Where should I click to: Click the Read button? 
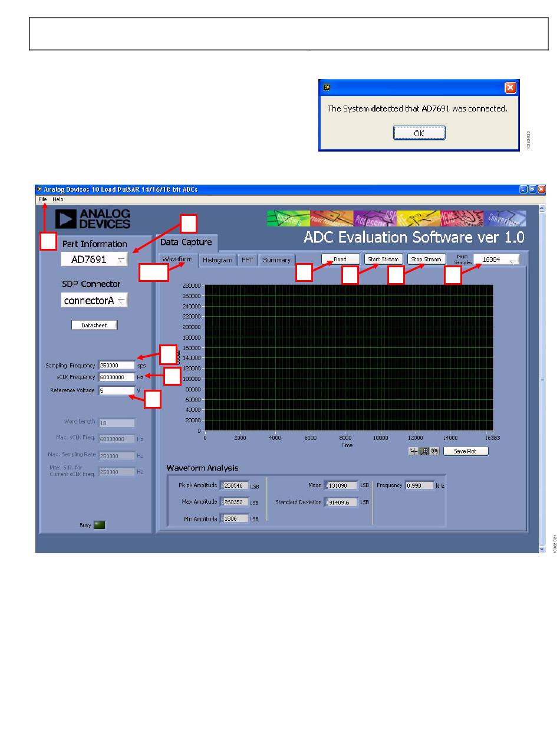[x=340, y=259]
